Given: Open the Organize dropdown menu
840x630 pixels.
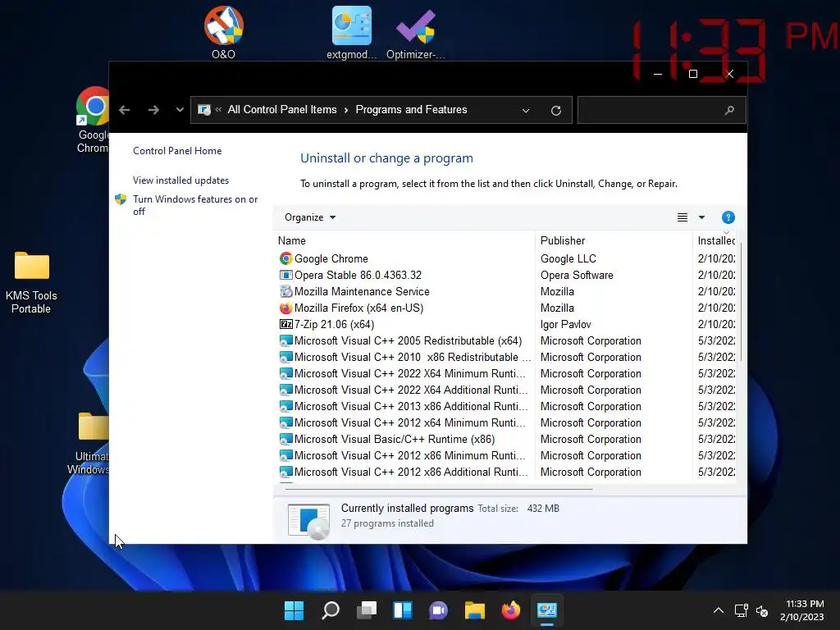Looking at the screenshot, I should point(309,217).
